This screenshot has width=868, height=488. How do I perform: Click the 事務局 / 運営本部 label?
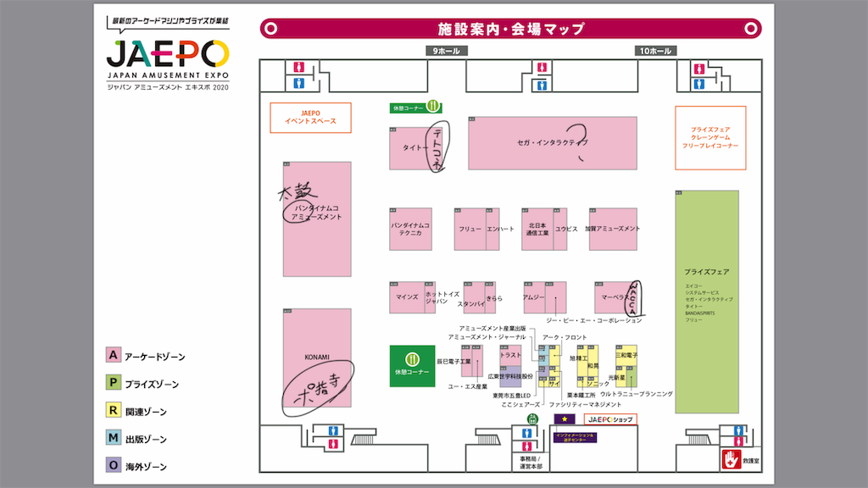[x=530, y=463]
